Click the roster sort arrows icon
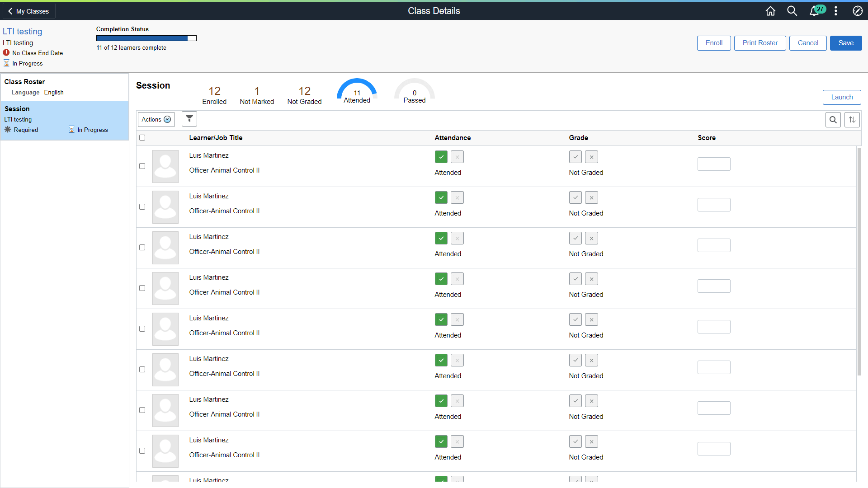This screenshot has height=488, width=868. [x=852, y=120]
